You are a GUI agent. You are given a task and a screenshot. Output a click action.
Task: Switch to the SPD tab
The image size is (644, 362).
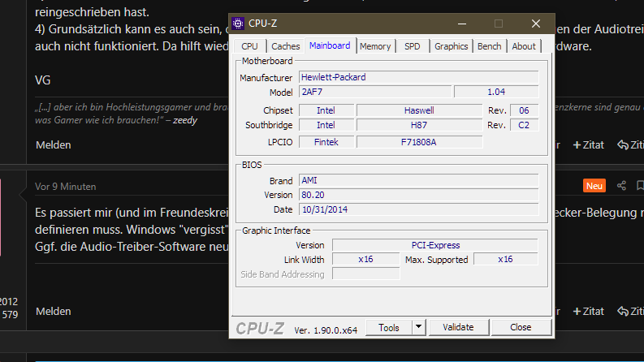click(x=413, y=46)
